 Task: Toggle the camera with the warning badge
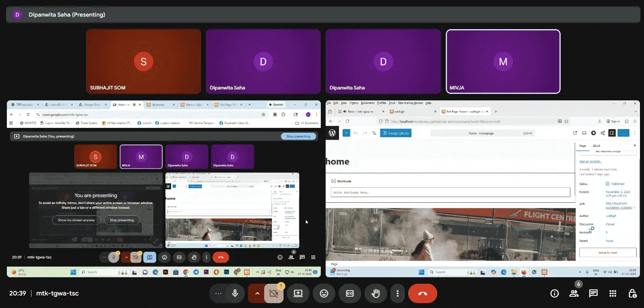point(273,294)
